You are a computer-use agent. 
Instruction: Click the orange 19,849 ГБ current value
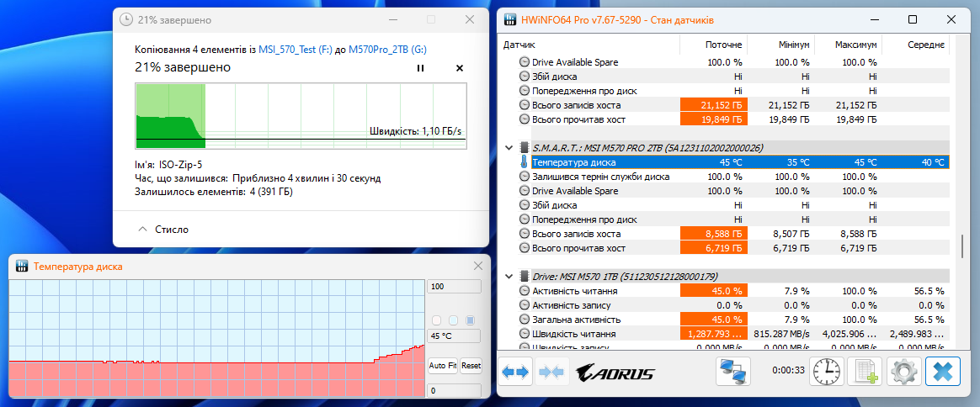(713, 119)
